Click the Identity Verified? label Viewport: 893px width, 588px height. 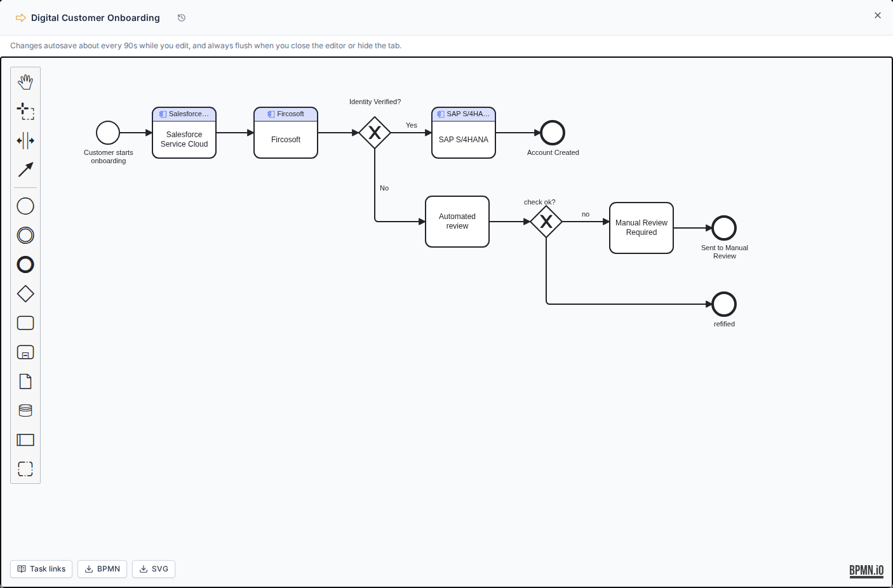pos(375,102)
